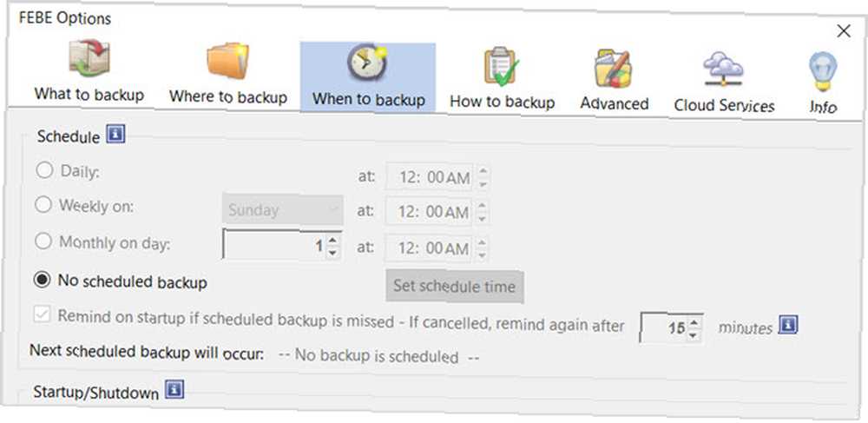Click the Startup/Shutdown info icon
Screen dimensions: 868x423
coord(174,389)
